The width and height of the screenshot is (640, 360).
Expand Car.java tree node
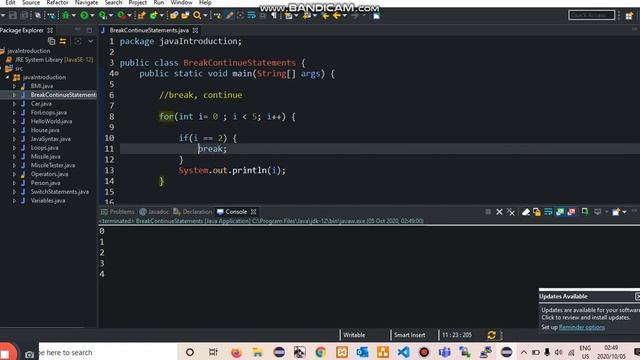(x=14, y=104)
